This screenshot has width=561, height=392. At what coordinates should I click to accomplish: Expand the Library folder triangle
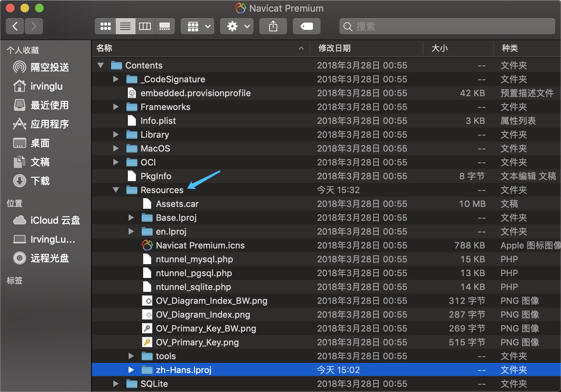116,135
